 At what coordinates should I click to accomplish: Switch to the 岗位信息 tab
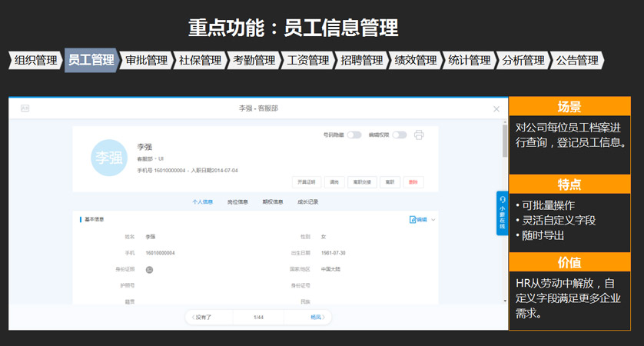tap(237, 201)
